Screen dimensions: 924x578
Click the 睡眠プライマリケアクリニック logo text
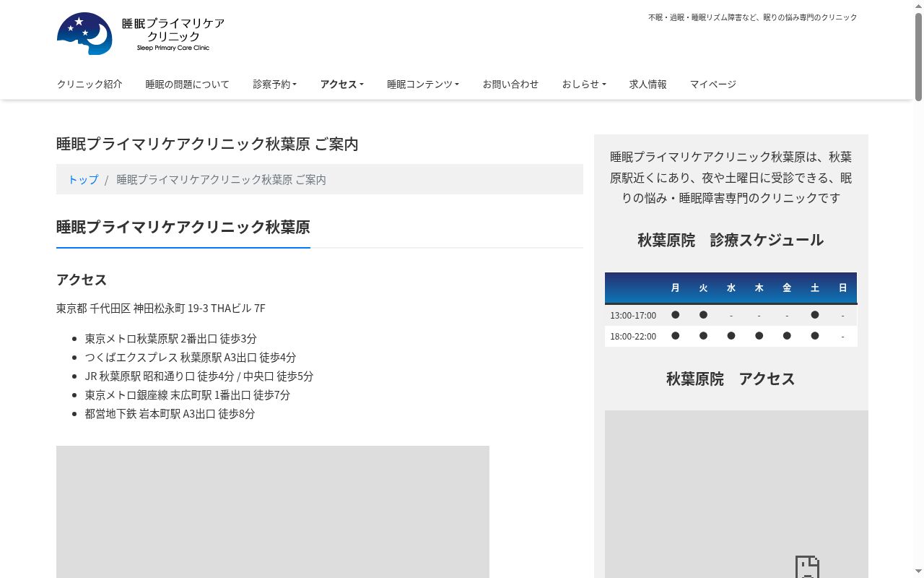coord(173,33)
